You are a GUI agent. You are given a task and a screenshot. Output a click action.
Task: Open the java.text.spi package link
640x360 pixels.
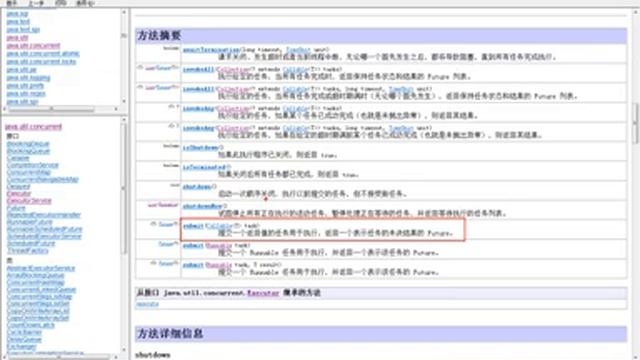tap(23, 30)
